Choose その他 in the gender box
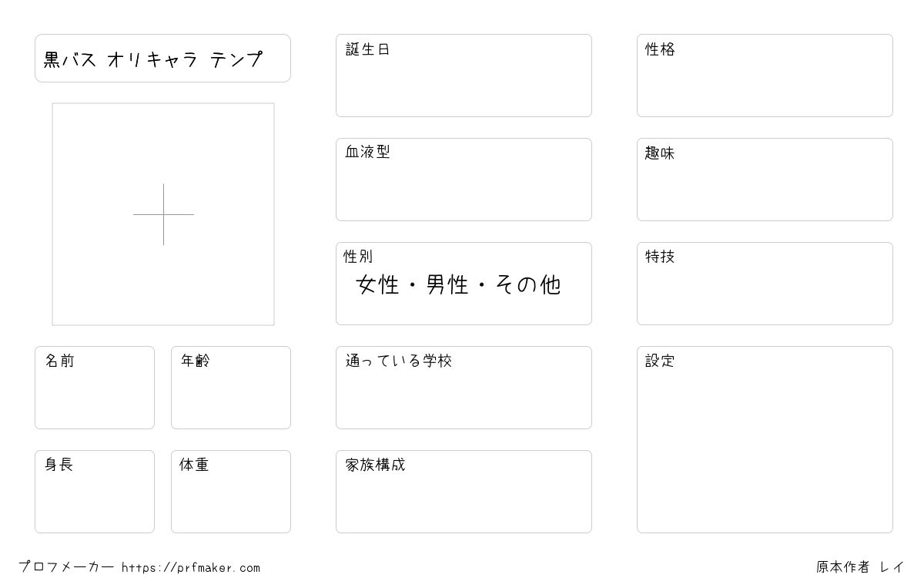This screenshot has height=578, width=924. click(x=528, y=285)
